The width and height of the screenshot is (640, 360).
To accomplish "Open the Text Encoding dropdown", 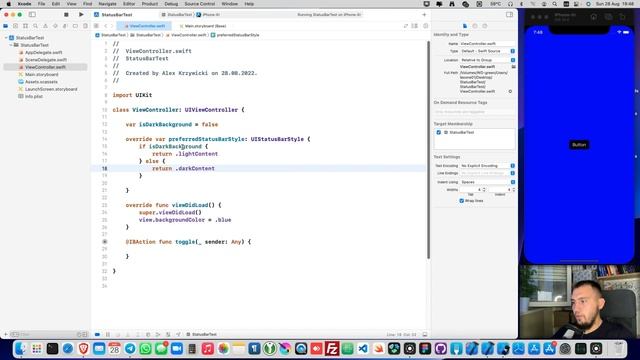I will pos(487,166).
